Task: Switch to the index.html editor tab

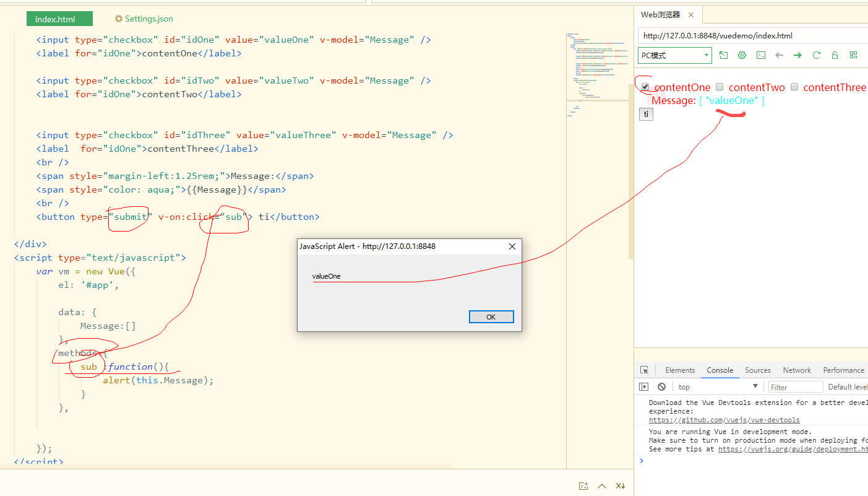Action: click(x=59, y=19)
